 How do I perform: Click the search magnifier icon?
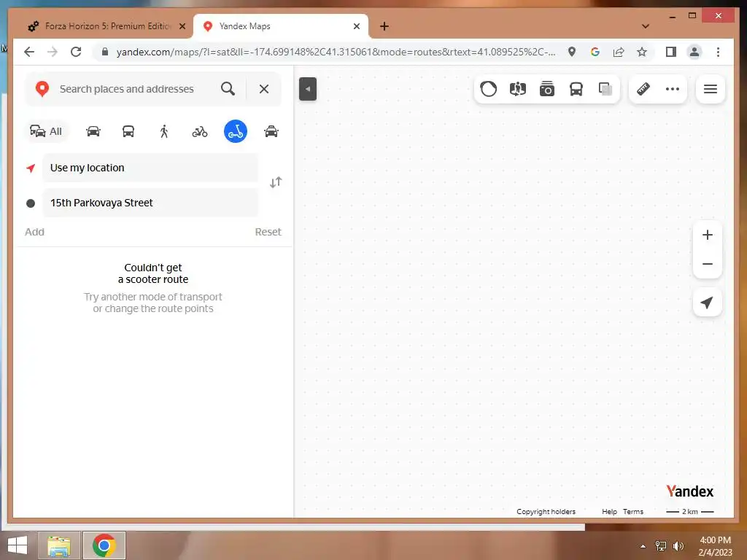[x=228, y=89]
